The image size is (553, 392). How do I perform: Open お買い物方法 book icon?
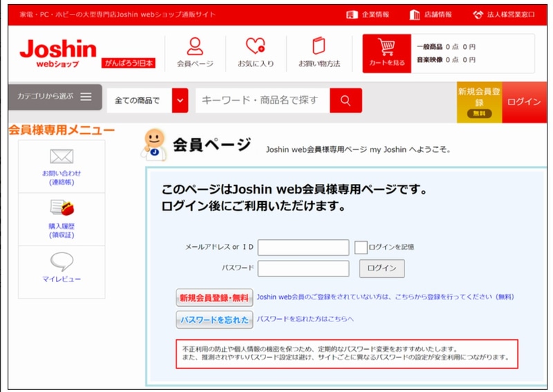point(319,46)
